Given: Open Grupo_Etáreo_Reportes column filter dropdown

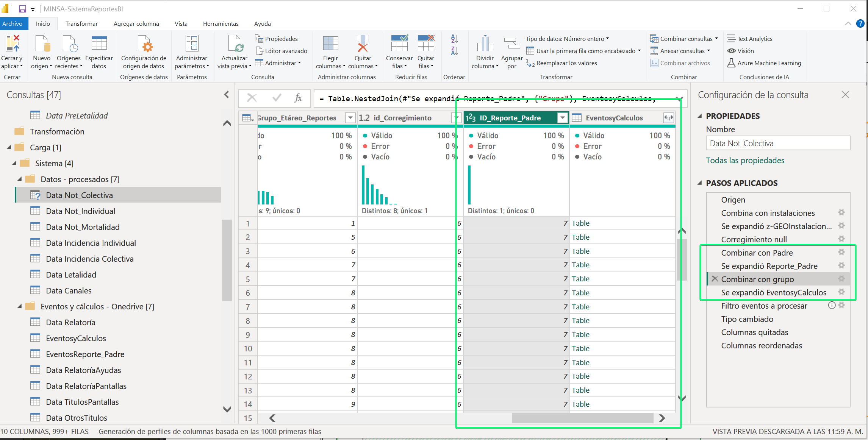Looking at the screenshot, I should 350,118.
